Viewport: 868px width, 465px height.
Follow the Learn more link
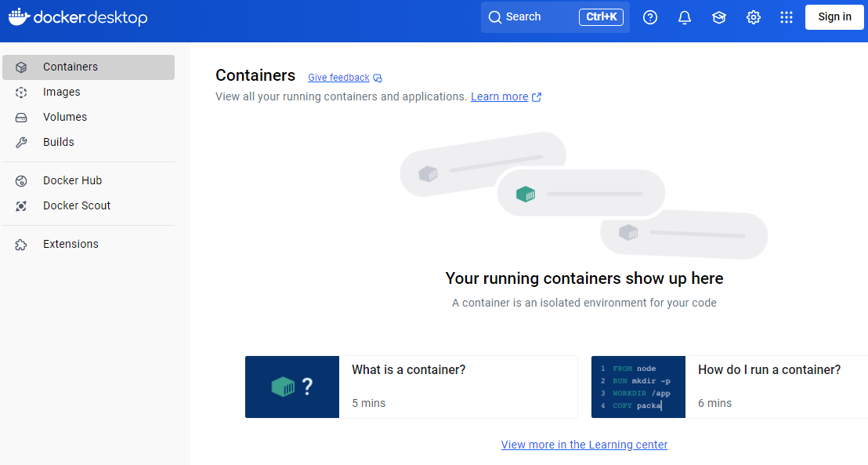point(499,96)
